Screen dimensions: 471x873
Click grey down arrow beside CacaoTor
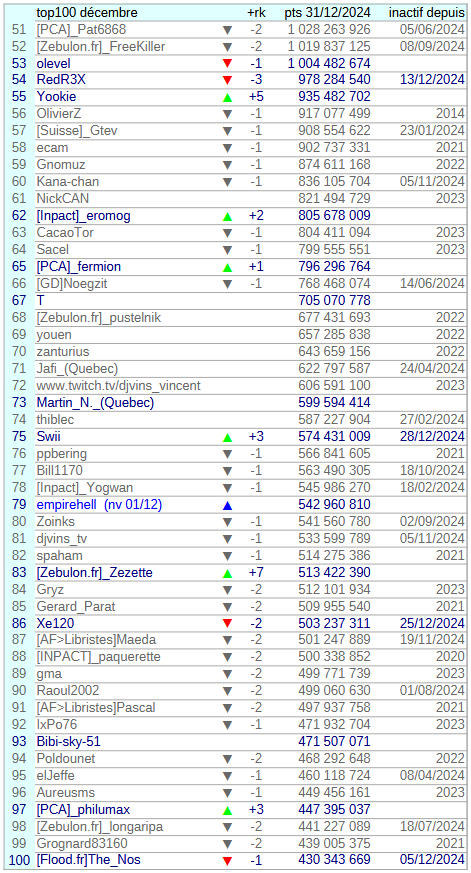pos(227,233)
